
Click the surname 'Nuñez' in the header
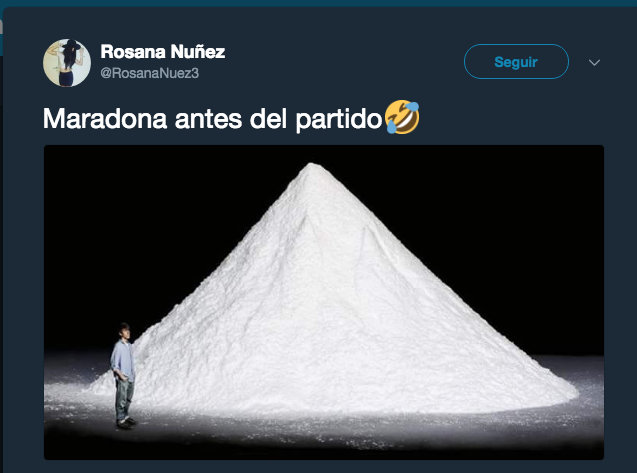tap(198, 52)
